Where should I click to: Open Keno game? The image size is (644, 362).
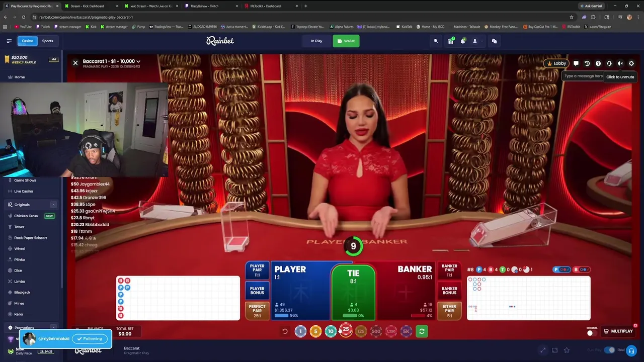tap(19, 314)
